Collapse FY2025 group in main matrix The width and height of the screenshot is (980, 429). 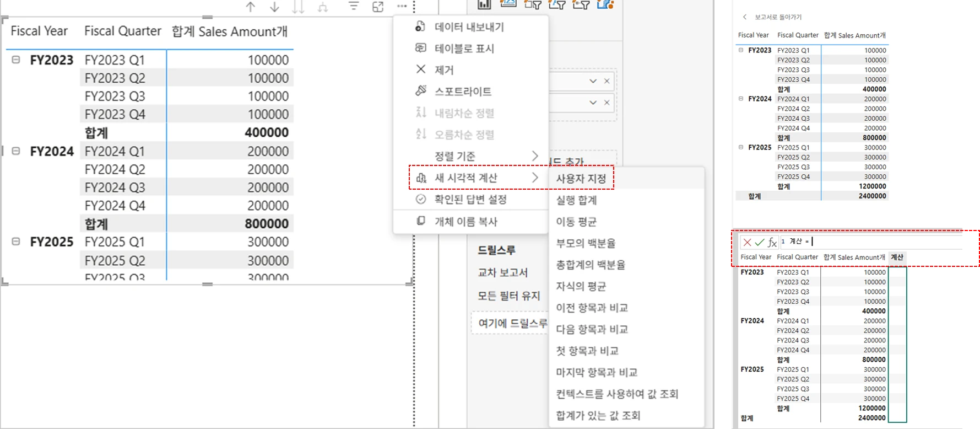pyautogui.click(x=16, y=242)
